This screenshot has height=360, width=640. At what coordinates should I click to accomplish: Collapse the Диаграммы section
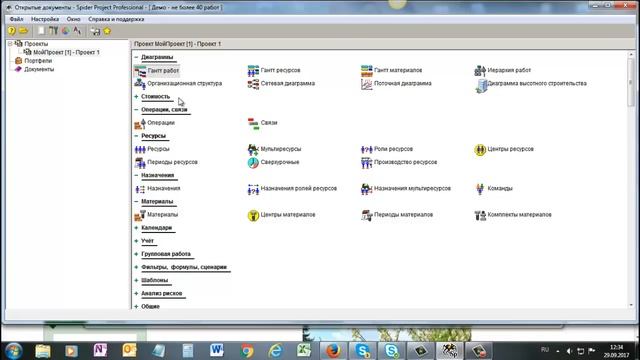tap(136, 58)
